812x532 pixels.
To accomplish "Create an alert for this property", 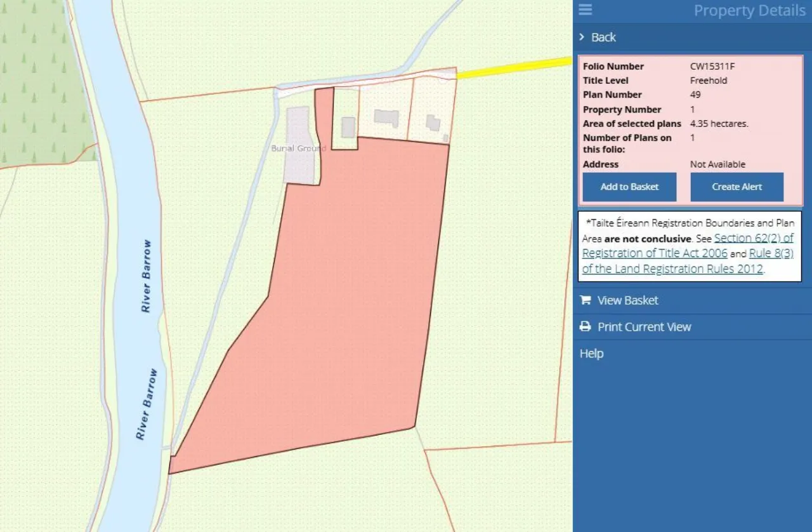I will (x=736, y=187).
